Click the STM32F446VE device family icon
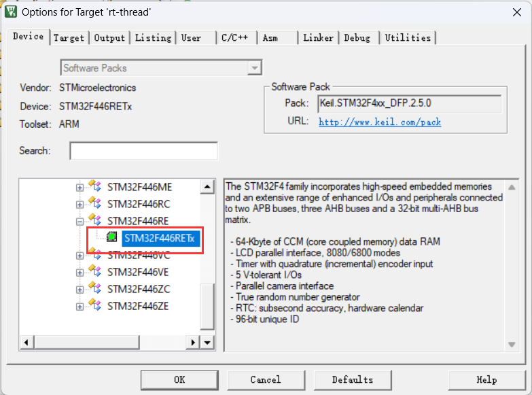The image size is (532, 395). tap(94, 271)
